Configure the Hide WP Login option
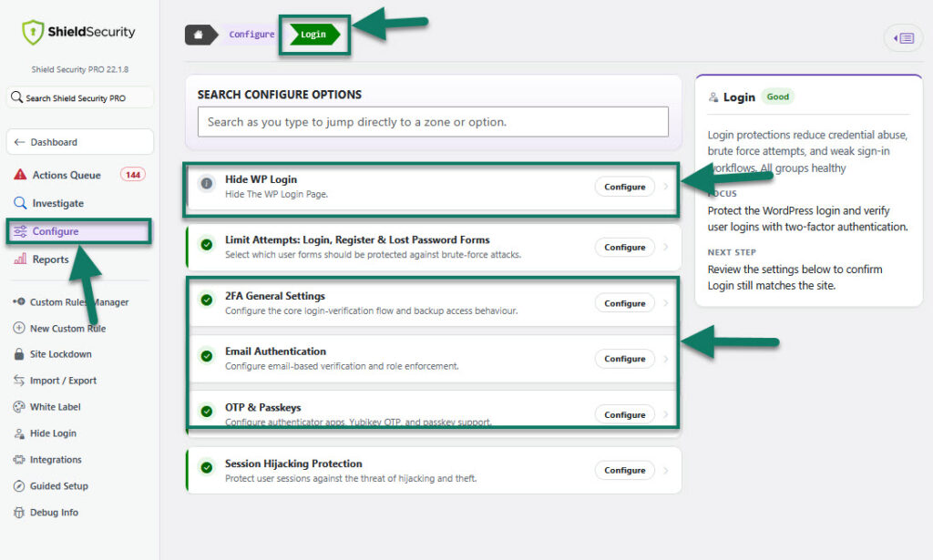Screen dimensions: 933x560 pyautogui.click(x=625, y=187)
